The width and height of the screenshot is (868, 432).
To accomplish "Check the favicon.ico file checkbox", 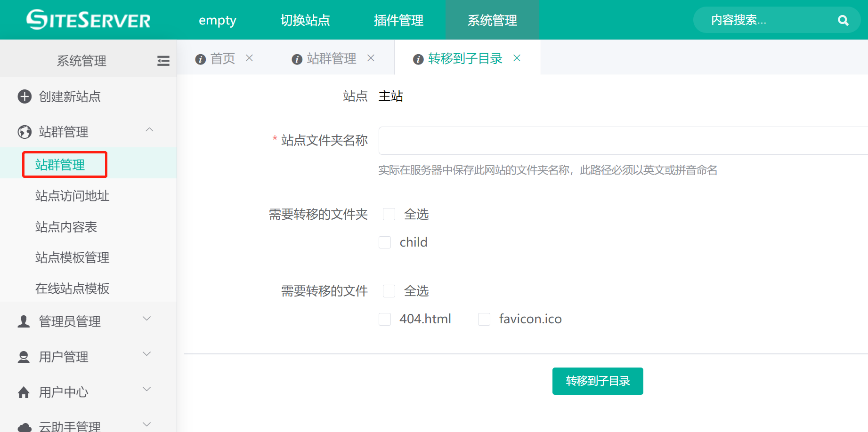I will point(484,319).
